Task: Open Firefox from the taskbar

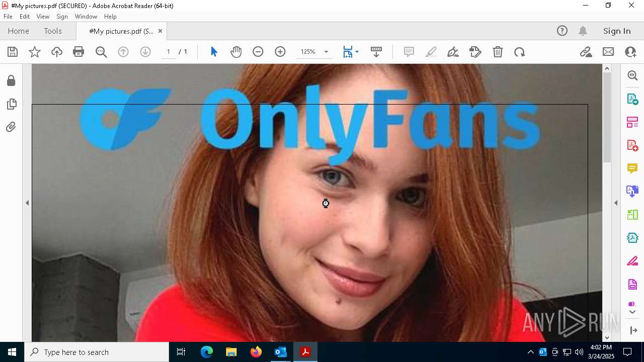Action: [256, 352]
